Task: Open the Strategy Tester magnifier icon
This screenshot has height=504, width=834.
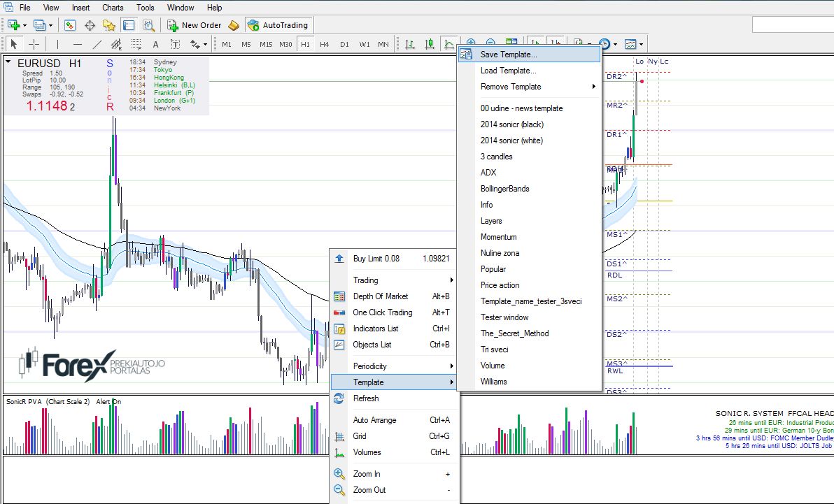Action: tap(148, 25)
